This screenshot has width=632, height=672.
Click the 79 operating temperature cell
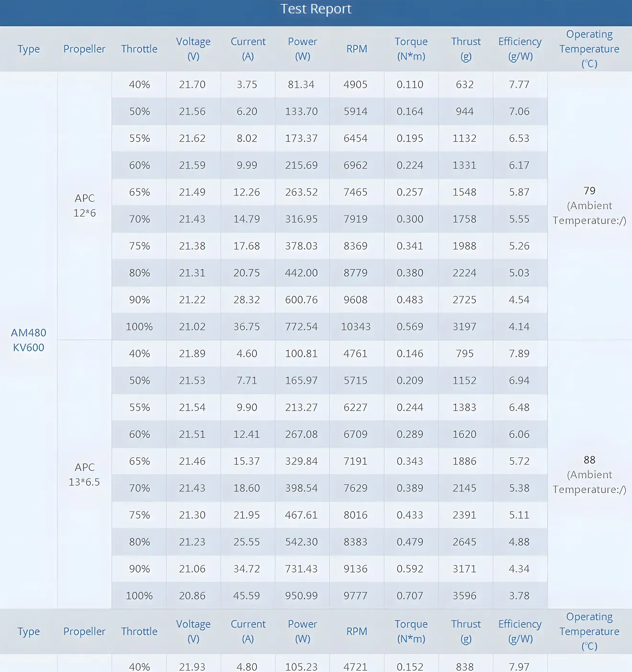click(589, 205)
